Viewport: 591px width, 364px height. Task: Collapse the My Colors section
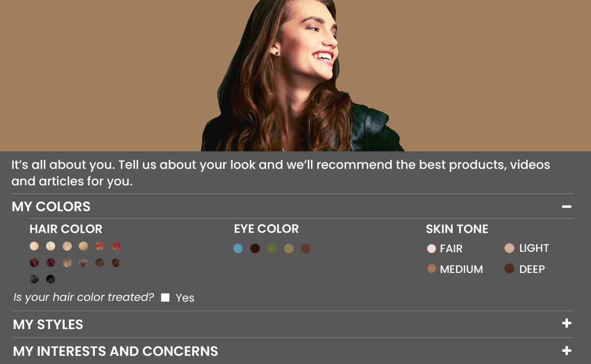566,207
